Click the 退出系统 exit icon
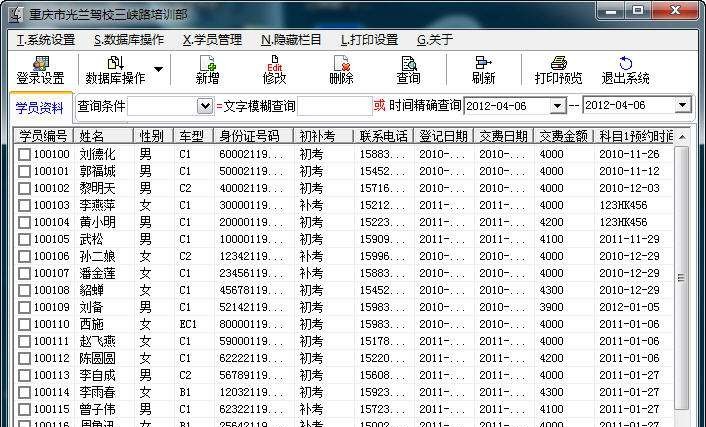 [x=625, y=70]
